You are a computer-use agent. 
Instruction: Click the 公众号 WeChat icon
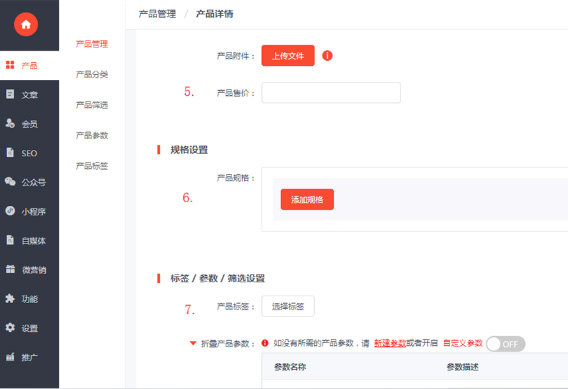pos(10,181)
